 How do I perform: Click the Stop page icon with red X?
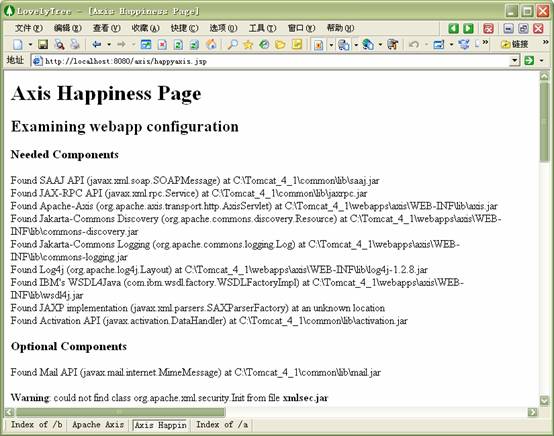[162, 45]
